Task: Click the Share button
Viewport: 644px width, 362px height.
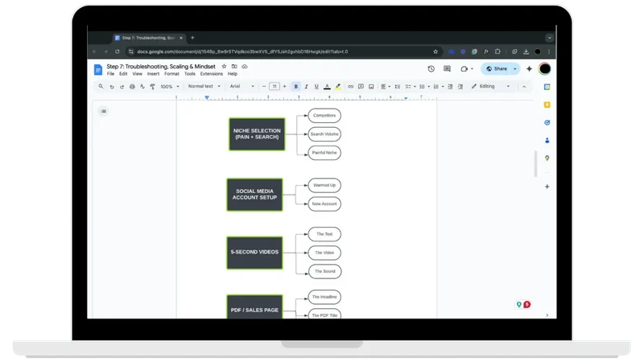Action: point(497,69)
